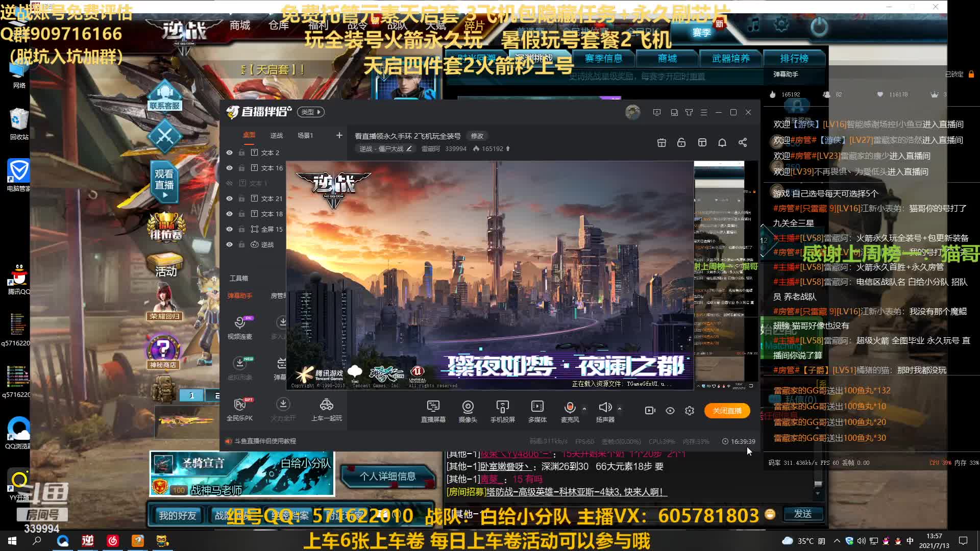980x551 pixels.
Task: Click the unlock padlock icon beside the gift icon
Action: pos(681,143)
